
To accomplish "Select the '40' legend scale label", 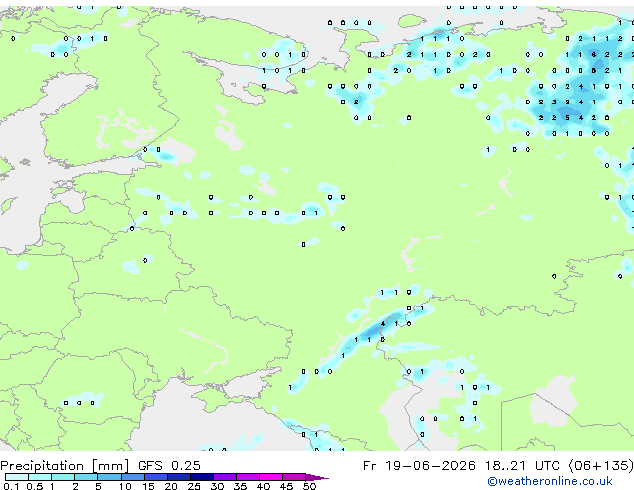I will pos(263,486).
